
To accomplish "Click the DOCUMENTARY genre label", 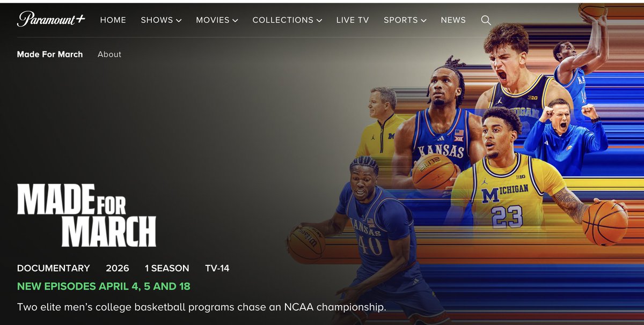I will 54,268.
